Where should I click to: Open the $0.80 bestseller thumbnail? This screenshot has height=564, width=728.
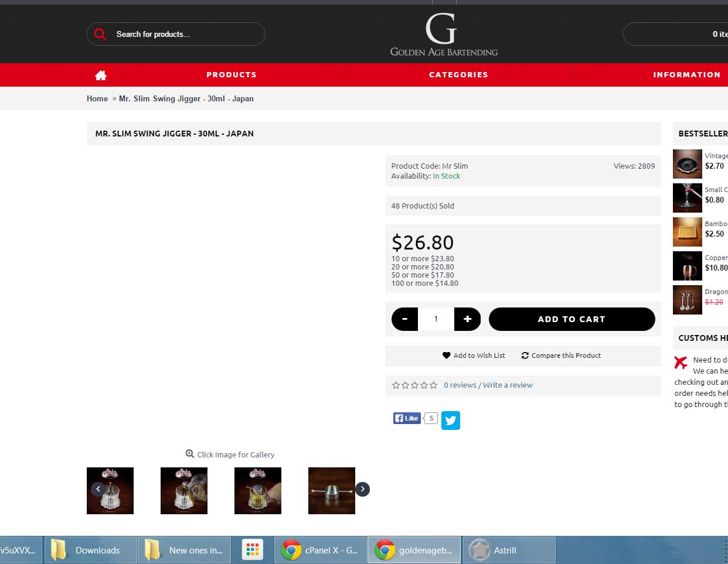pos(688,198)
